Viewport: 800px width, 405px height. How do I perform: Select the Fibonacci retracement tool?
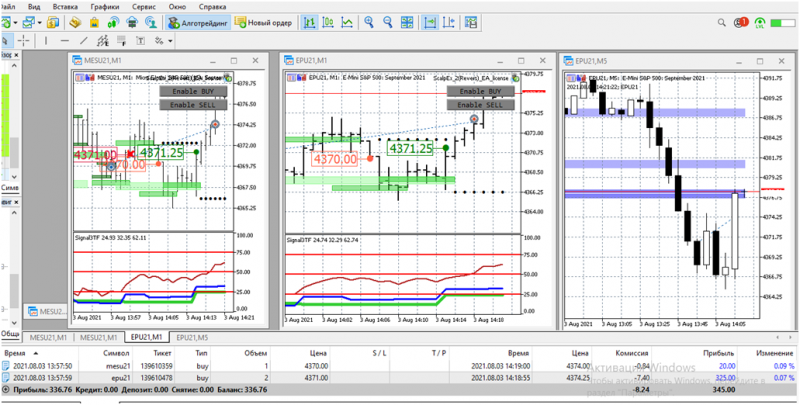click(x=121, y=41)
